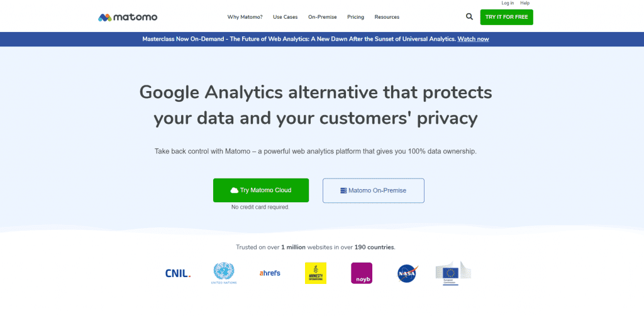Click the ahrefs logo
644x316 pixels.
(270, 273)
